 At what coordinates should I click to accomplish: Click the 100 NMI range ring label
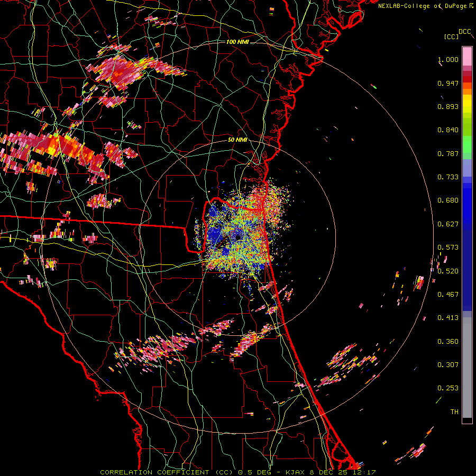237,42
